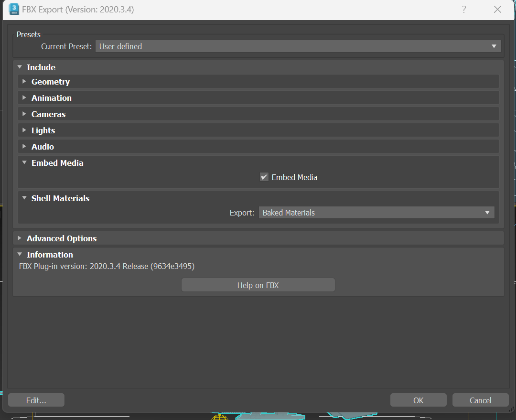
Task: Uncheck the Embed Media checkbox
Action: [x=264, y=177]
